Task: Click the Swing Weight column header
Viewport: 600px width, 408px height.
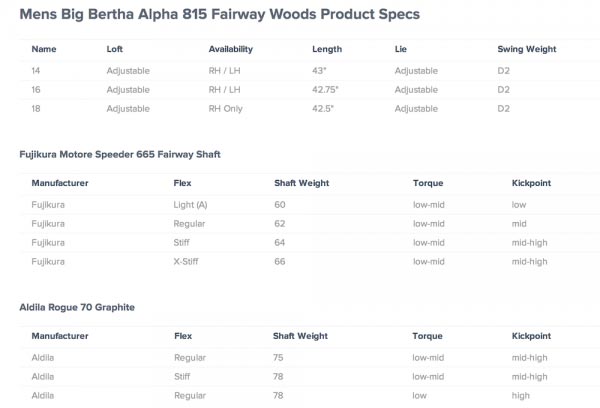Action: pyautogui.click(x=527, y=49)
